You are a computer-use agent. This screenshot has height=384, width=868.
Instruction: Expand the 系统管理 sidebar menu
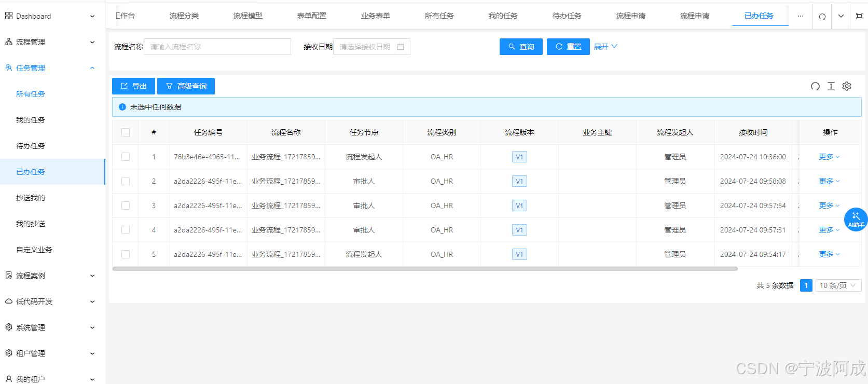tap(92, 327)
